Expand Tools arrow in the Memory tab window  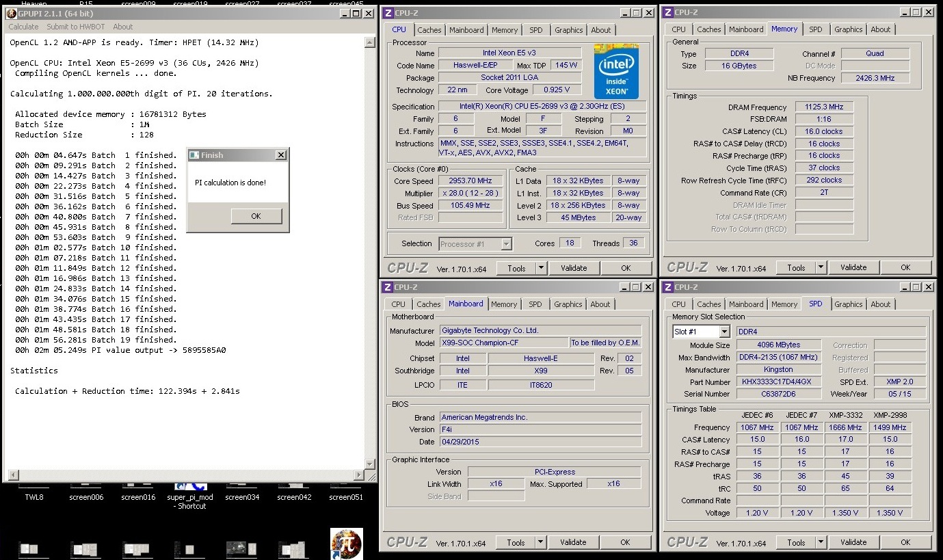[821, 267]
